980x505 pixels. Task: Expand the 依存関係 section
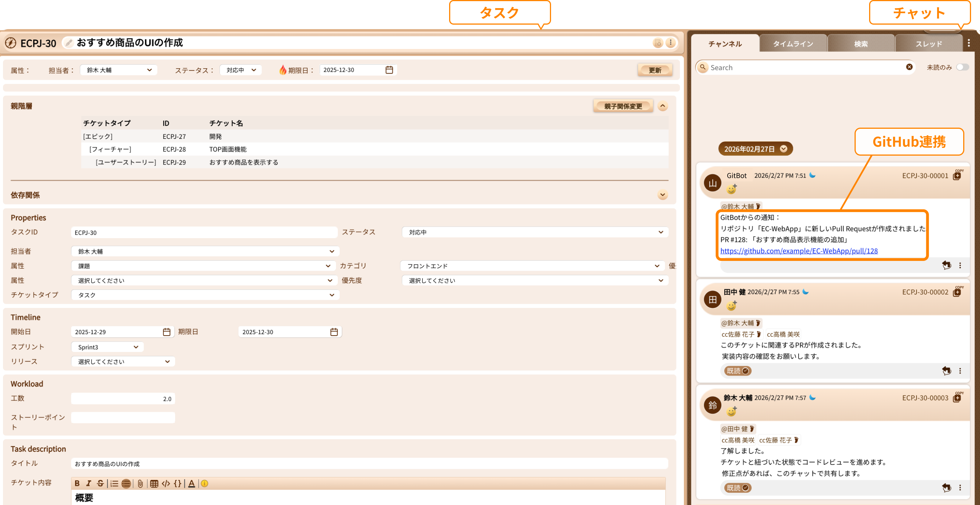pos(662,195)
